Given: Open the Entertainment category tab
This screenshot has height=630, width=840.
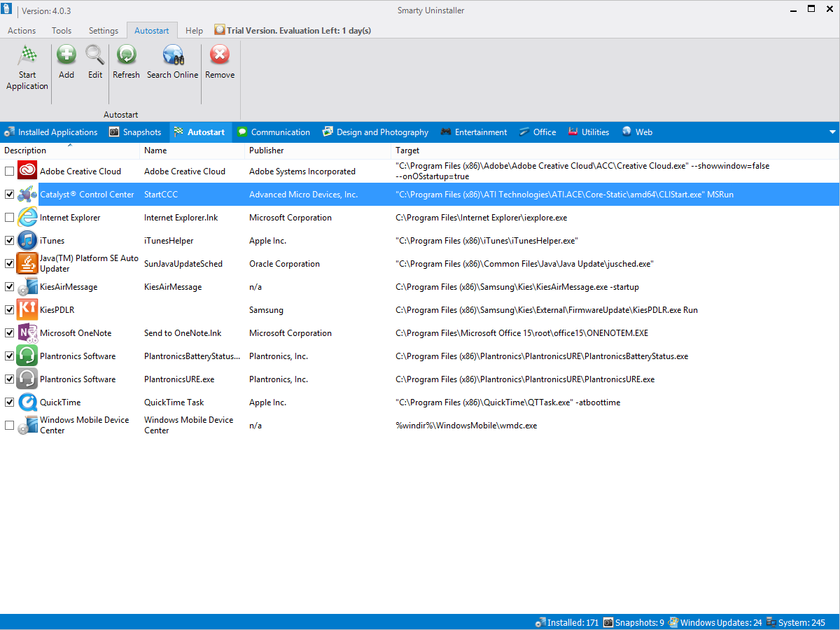Looking at the screenshot, I should pos(474,132).
